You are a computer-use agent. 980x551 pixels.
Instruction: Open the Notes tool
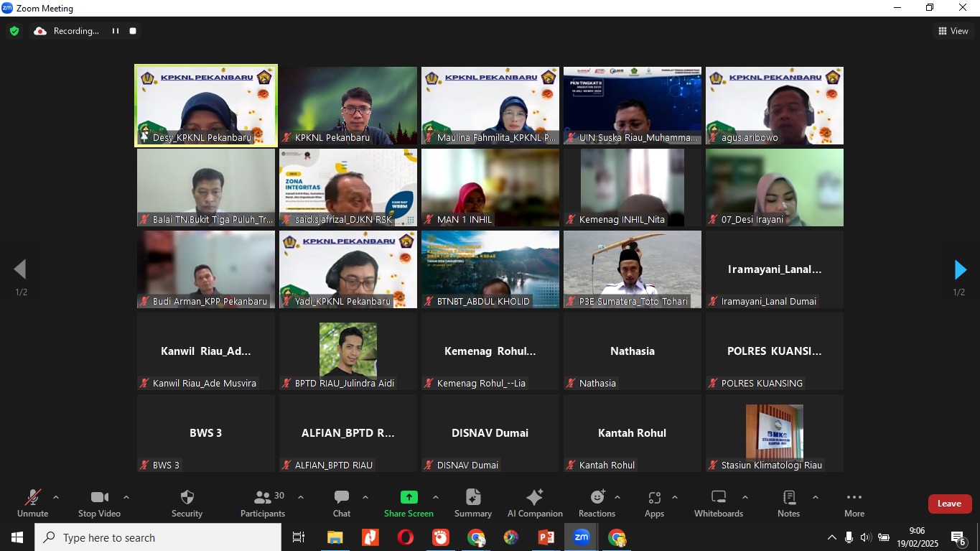[788, 498]
